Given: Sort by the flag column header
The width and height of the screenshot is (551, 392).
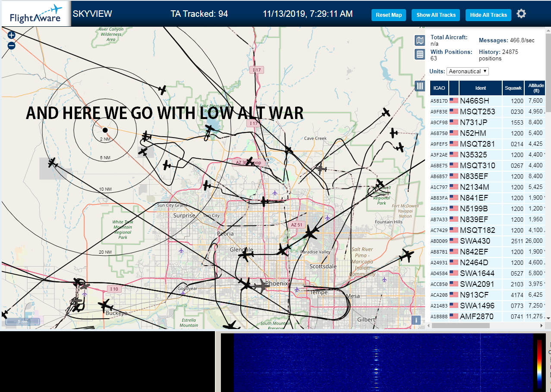Looking at the screenshot, I should (x=454, y=88).
